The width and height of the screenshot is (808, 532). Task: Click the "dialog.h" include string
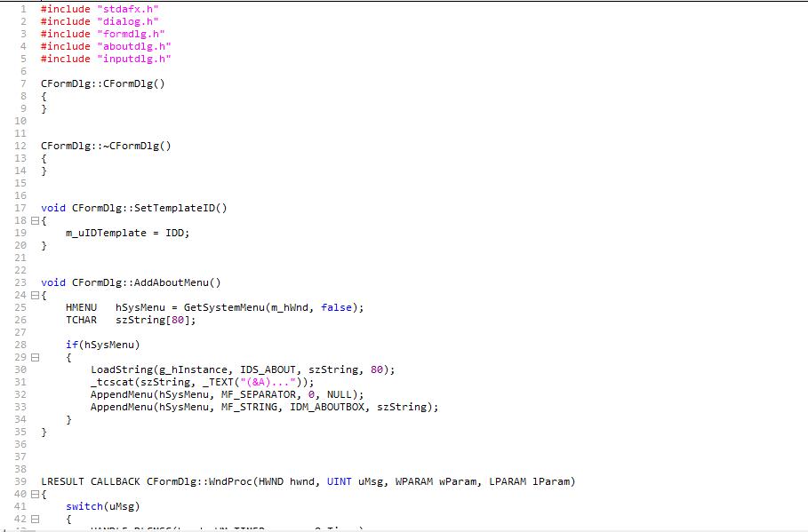[x=128, y=21]
